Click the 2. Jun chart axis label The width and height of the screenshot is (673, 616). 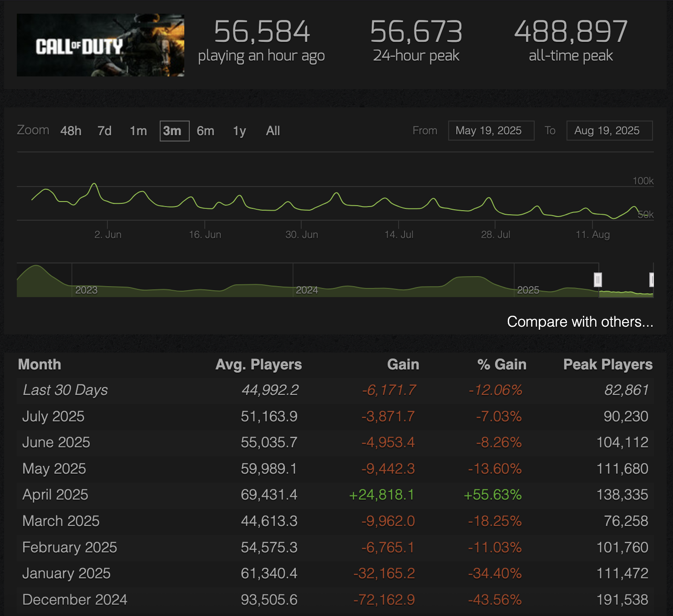[x=108, y=234]
